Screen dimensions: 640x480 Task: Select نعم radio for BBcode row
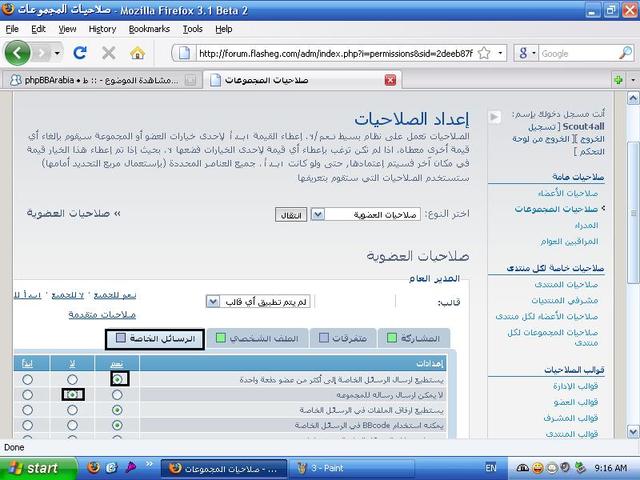click(x=117, y=425)
